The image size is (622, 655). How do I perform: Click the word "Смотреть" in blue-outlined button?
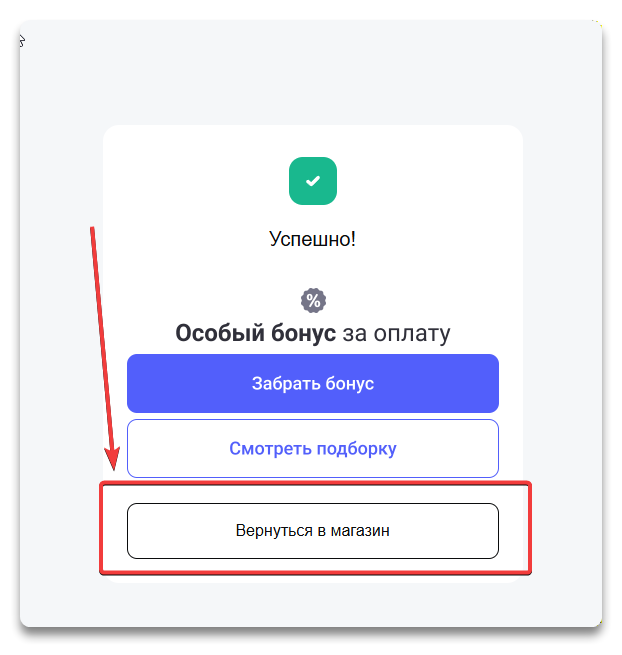(270, 448)
